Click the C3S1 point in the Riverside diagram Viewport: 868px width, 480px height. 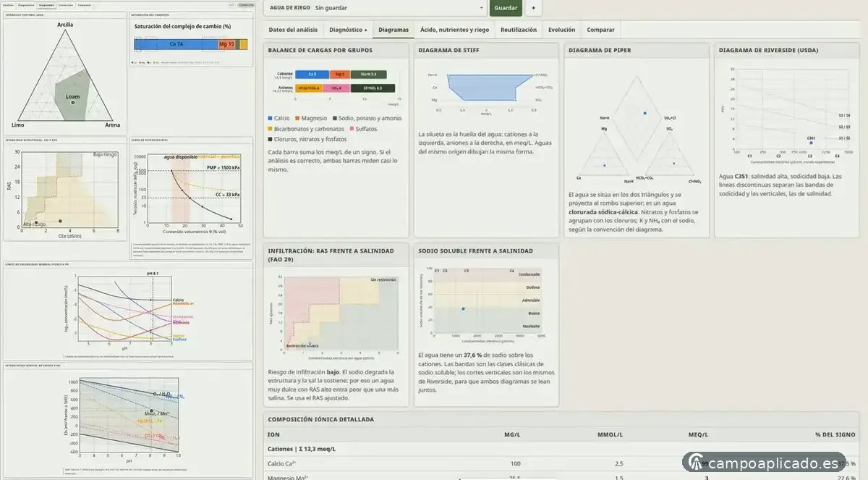(x=812, y=143)
